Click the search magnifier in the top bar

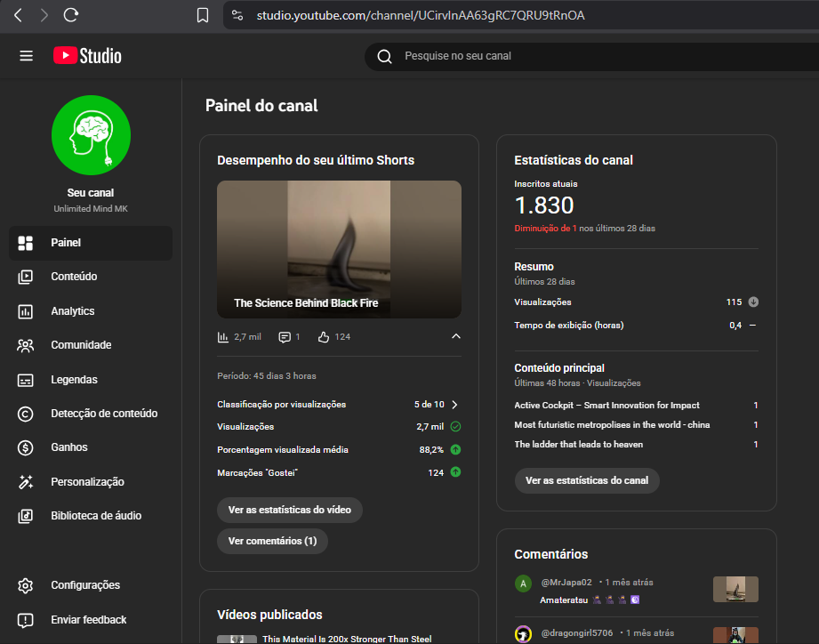tap(383, 56)
